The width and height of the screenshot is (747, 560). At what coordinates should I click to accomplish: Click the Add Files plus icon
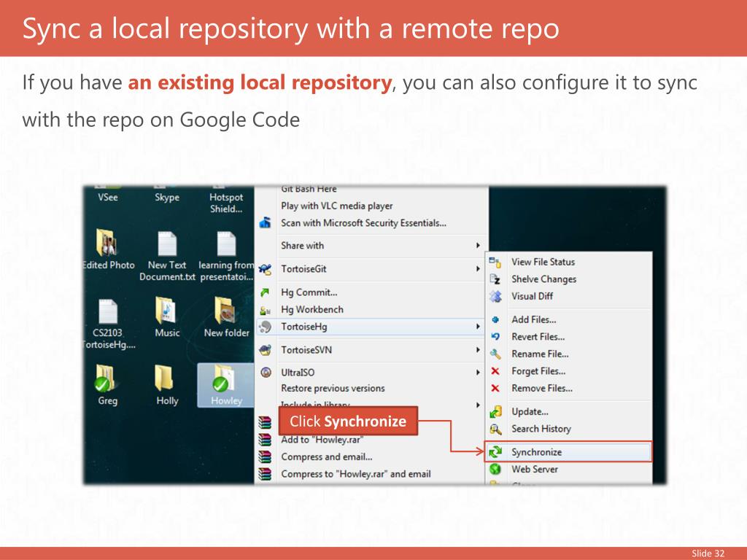point(495,319)
